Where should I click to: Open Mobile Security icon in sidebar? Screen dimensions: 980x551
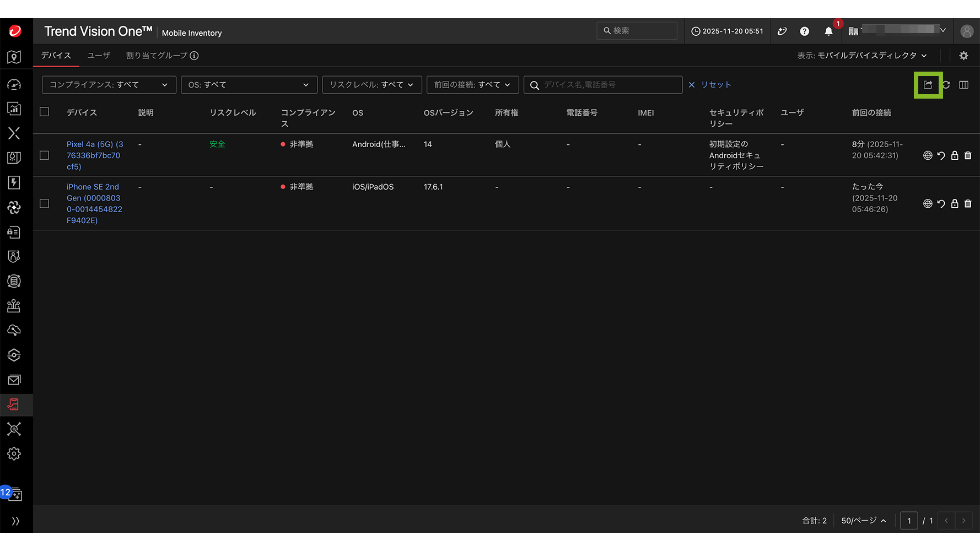click(x=14, y=405)
